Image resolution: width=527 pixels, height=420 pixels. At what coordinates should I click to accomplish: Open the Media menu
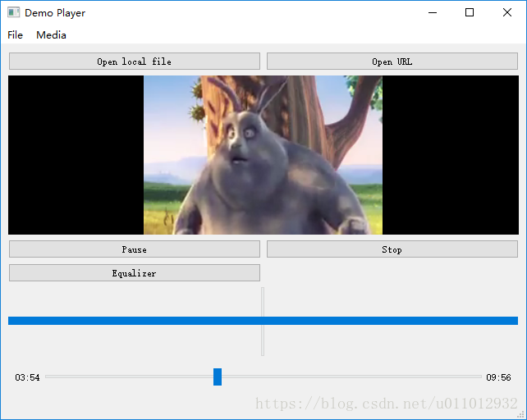coord(51,35)
